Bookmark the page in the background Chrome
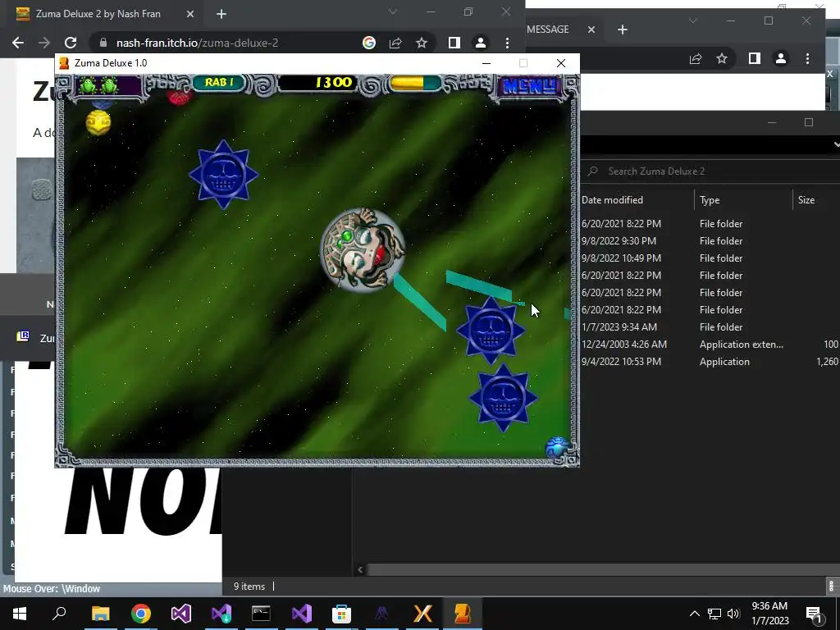Screen dimensions: 840x630 (x=722, y=58)
